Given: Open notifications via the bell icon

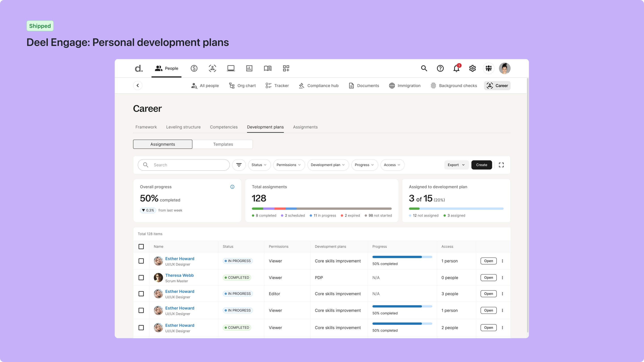Looking at the screenshot, I should [456, 68].
